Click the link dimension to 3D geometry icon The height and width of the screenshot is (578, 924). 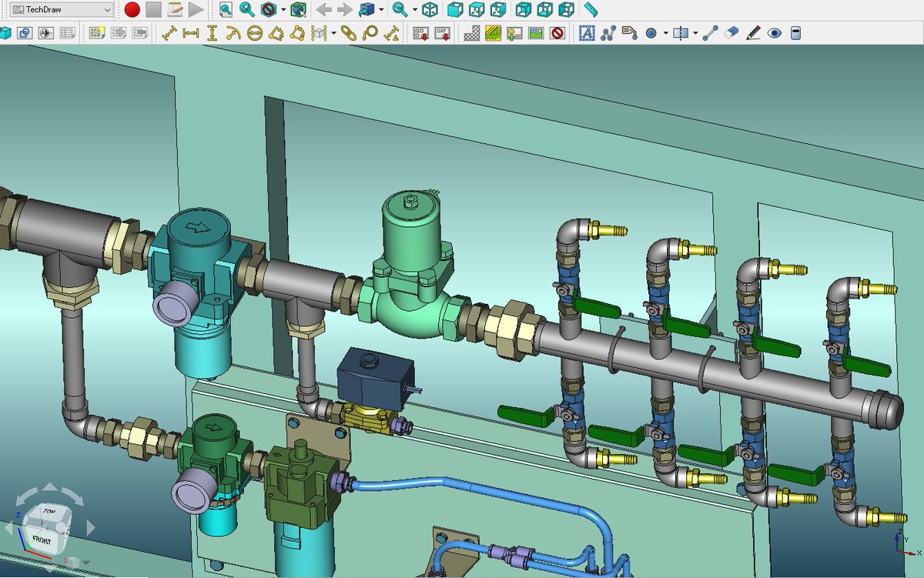(349, 33)
